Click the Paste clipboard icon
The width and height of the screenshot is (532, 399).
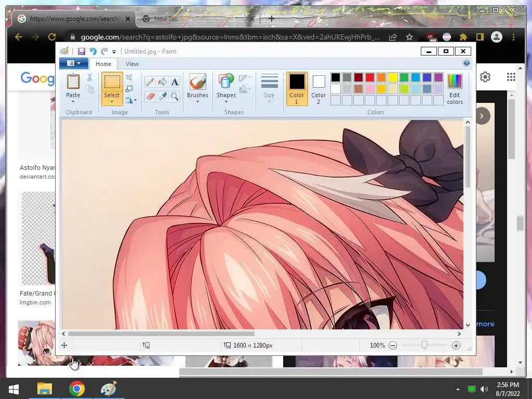coord(73,82)
